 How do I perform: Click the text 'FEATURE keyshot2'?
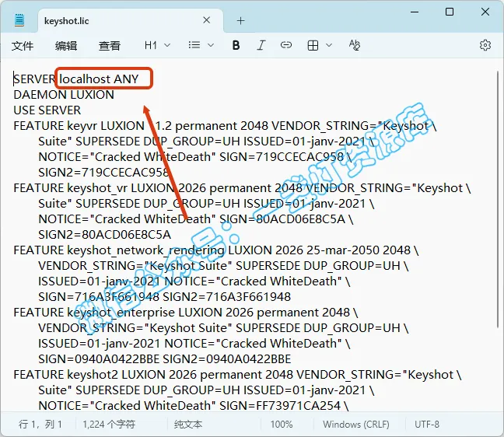pyautogui.click(x=66, y=375)
